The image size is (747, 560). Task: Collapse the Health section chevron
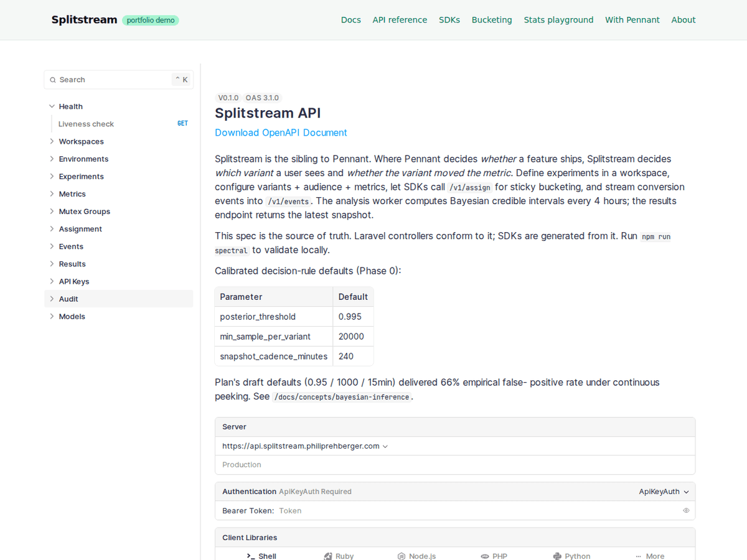(52, 106)
